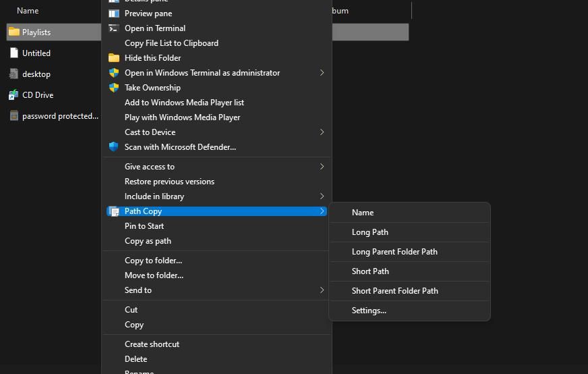Select the desktop file name

36,74
